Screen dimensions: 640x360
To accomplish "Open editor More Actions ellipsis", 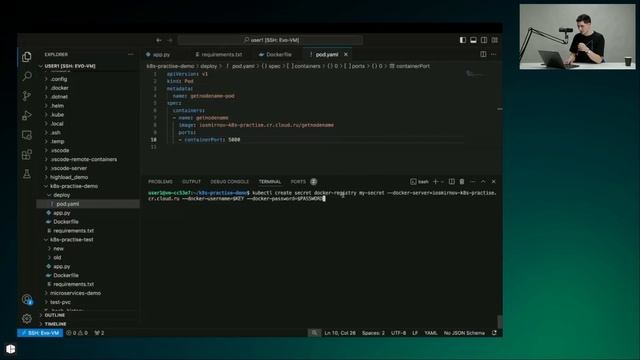I will tap(493, 54).
